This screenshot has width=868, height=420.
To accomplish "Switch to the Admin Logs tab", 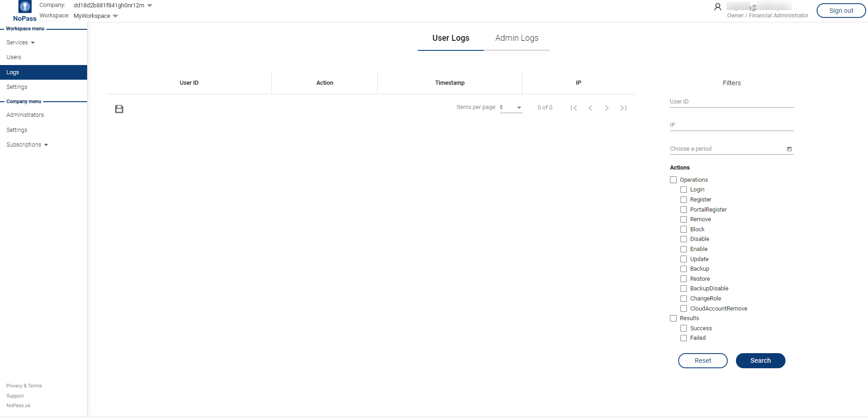I will [516, 38].
